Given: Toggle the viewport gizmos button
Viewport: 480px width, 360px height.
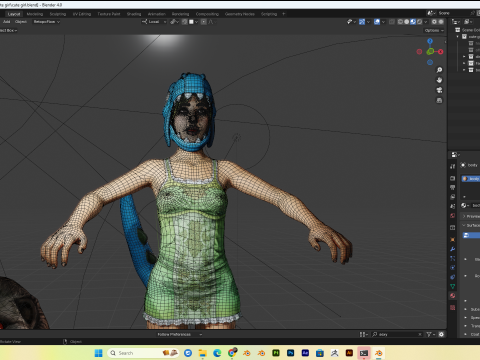Looking at the screenshot, I should (362, 22).
